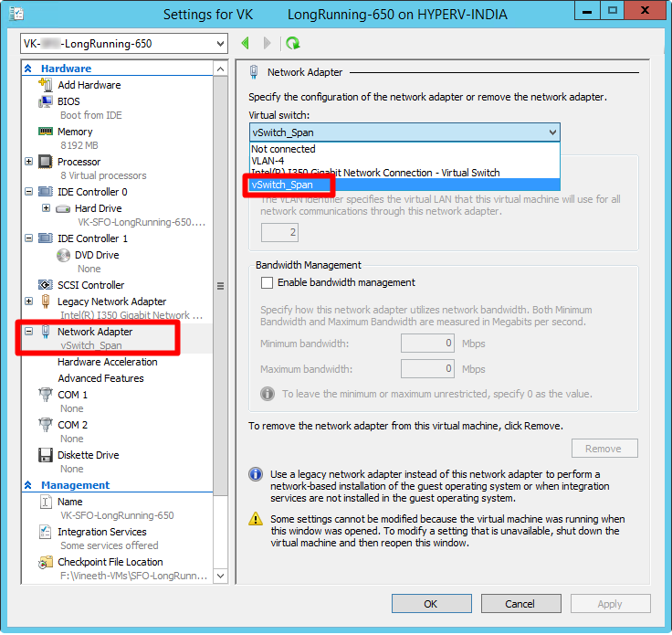
Task: Click the BIOS monitor icon
Action: coord(46,101)
